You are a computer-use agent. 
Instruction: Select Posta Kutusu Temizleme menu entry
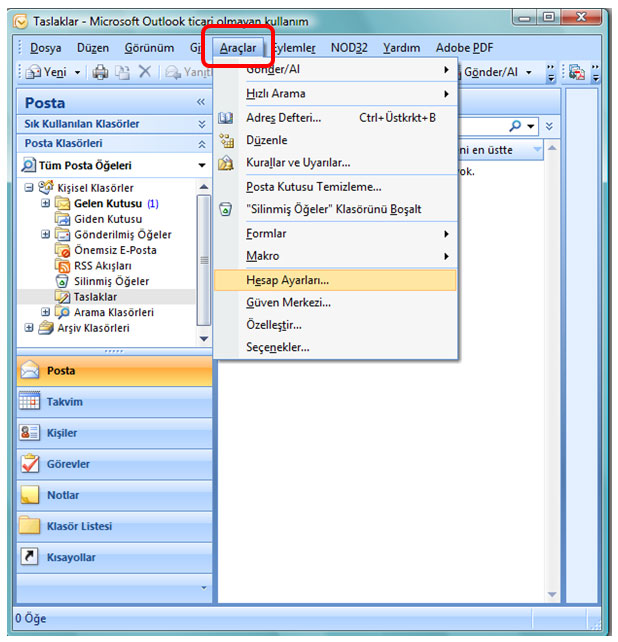[x=335, y=187]
